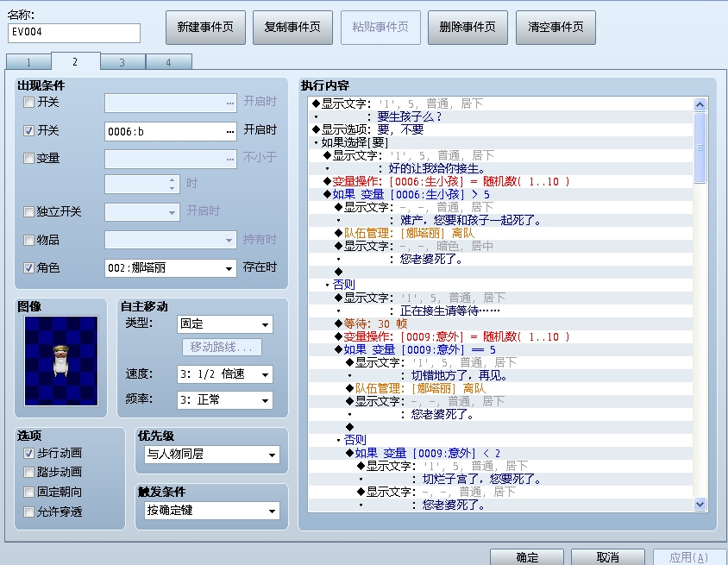
Task: Click the 新建事件页 button
Action: tap(205, 28)
